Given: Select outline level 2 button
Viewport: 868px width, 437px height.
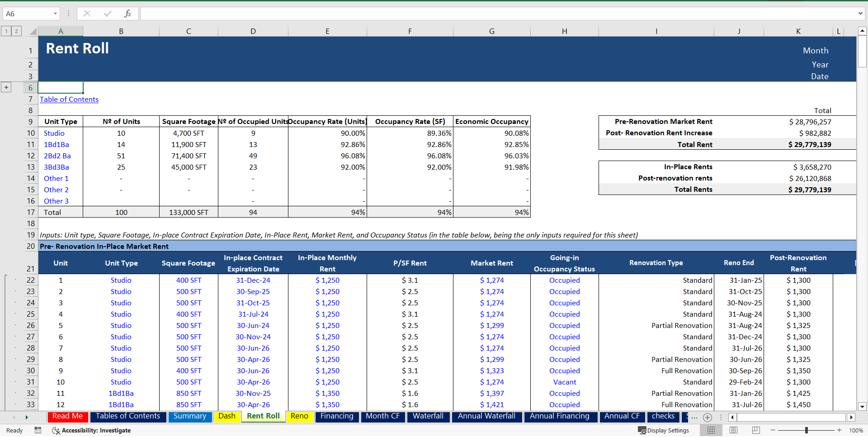Looking at the screenshot, I should tap(17, 31).
